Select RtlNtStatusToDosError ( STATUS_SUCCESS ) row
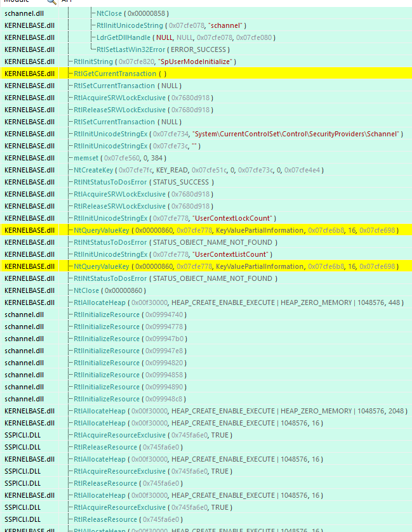The height and width of the screenshot is (532, 412). pyautogui.click(x=206, y=182)
